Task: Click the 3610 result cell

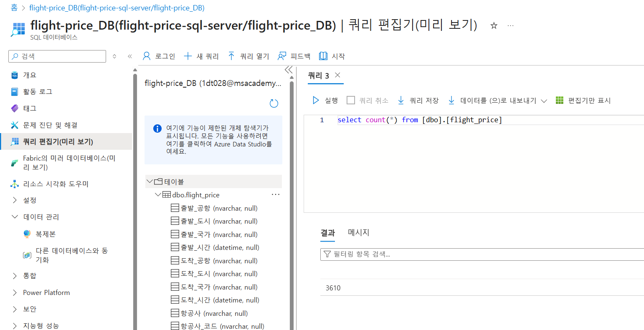Action: (x=333, y=288)
